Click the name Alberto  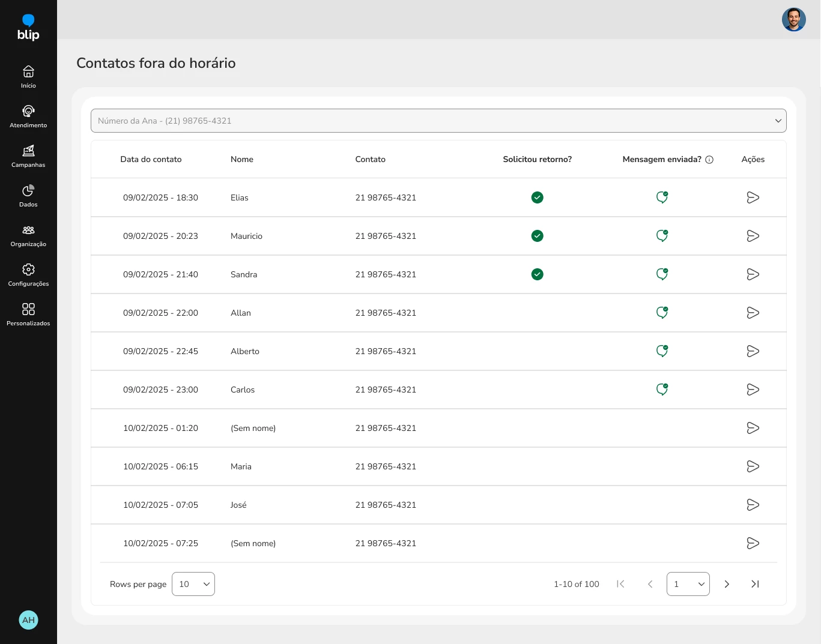coord(245,351)
